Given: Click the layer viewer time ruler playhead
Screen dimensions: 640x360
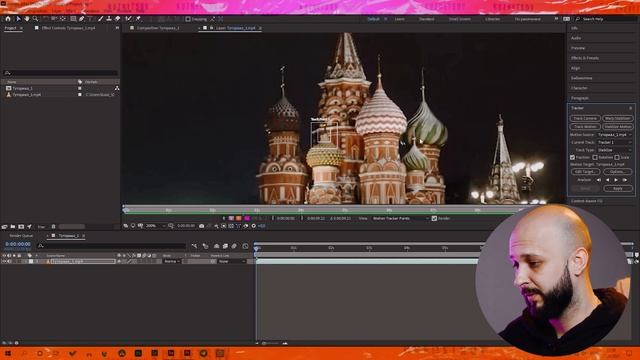Looking at the screenshot, I should pos(126,210).
